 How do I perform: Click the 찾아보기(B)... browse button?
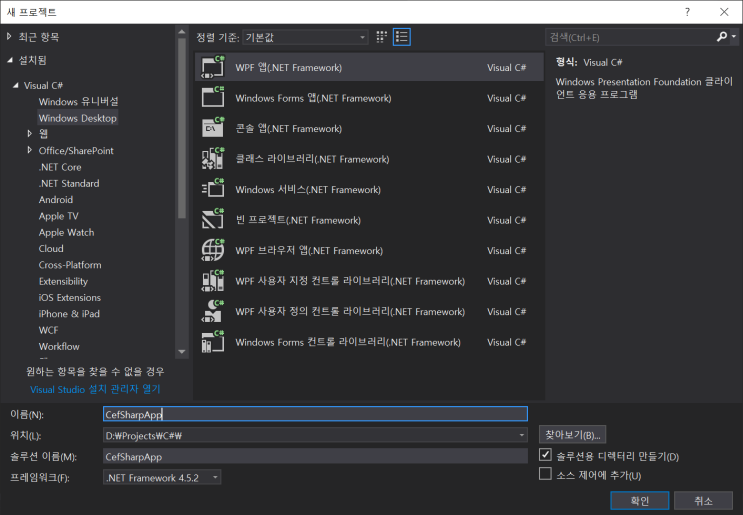pyautogui.click(x=572, y=434)
